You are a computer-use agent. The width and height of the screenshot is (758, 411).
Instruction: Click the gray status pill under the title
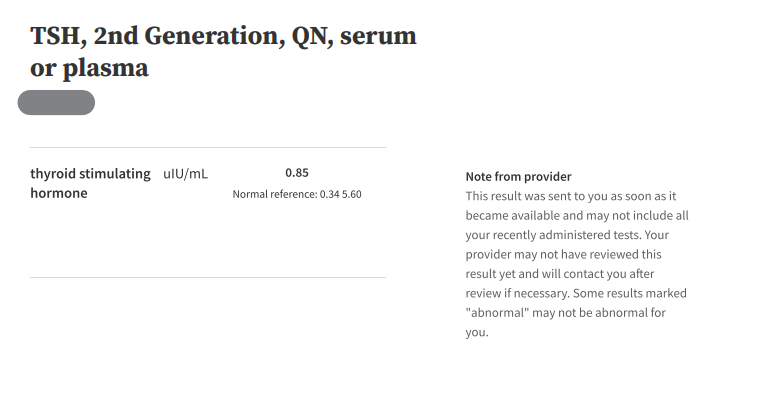(x=56, y=103)
